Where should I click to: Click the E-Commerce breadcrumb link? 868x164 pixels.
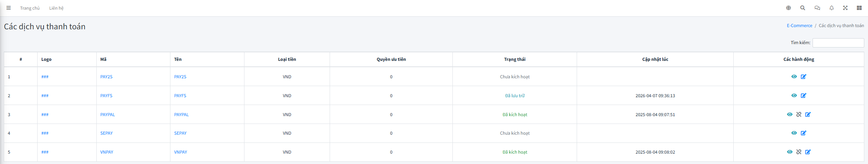tap(799, 26)
